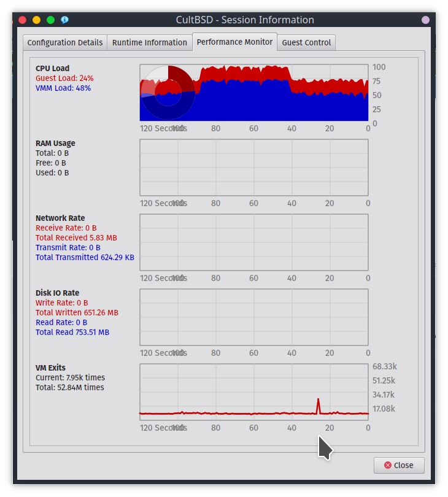Click the Guest Load 24% label

[x=64, y=79]
